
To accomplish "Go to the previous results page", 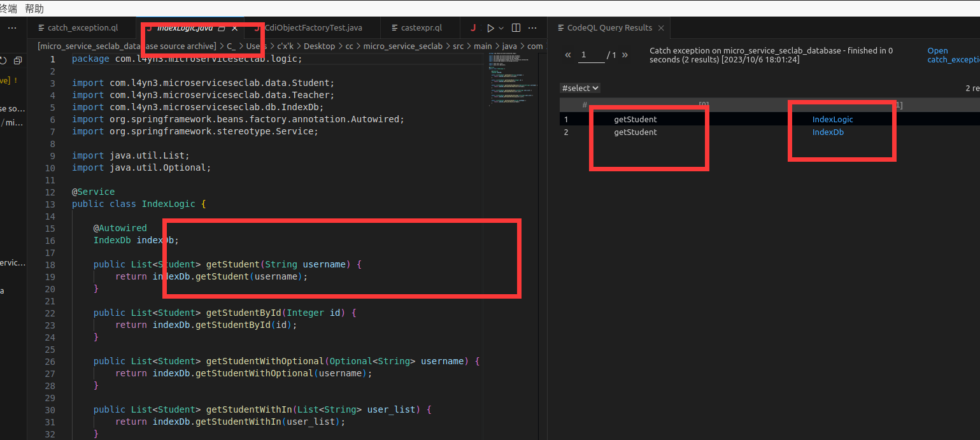I will click(x=568, y=55).
